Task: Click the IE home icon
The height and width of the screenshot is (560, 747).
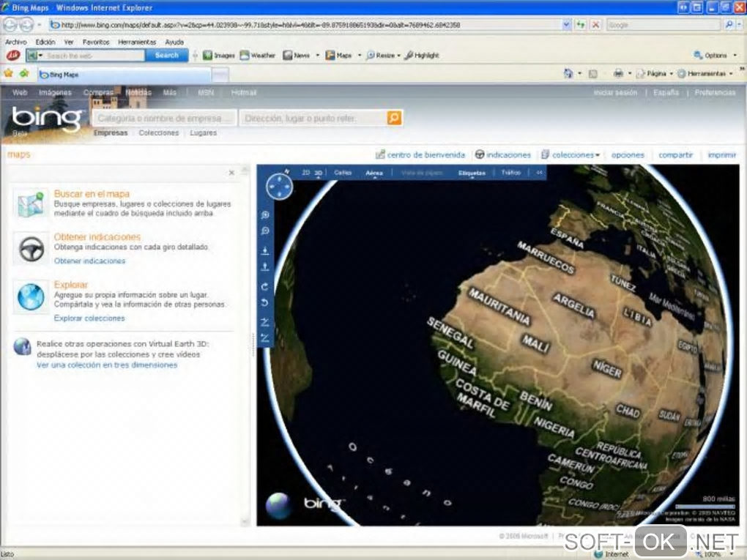Action: [x=568, y=73]
